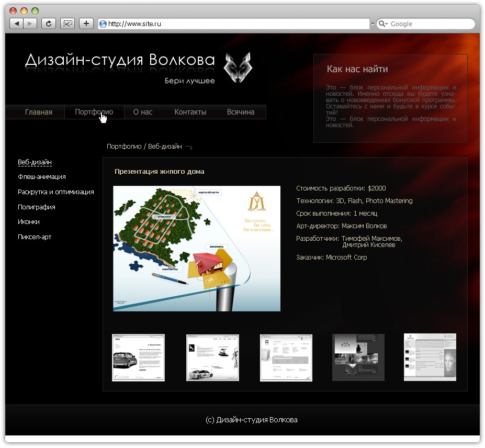Open the Всячина menu item
The image size is (485, 448).
pos(241,112)
